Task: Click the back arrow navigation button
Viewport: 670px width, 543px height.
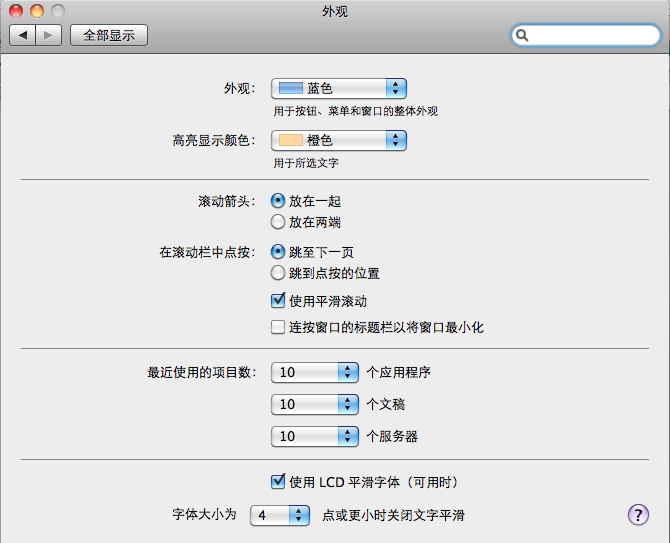Action: (x=23, y=35)
